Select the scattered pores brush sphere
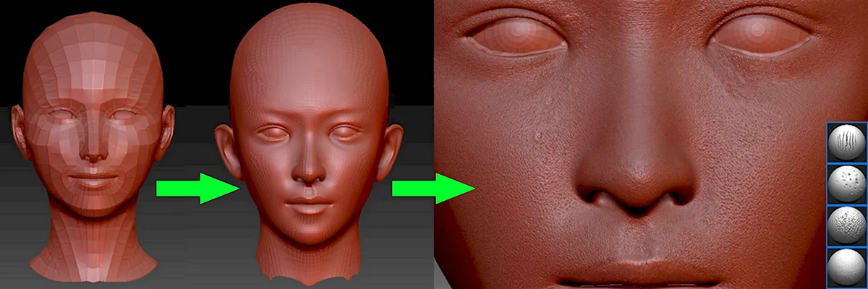The width and height of the screenshot is (868, 289). (x=846, y=184)
